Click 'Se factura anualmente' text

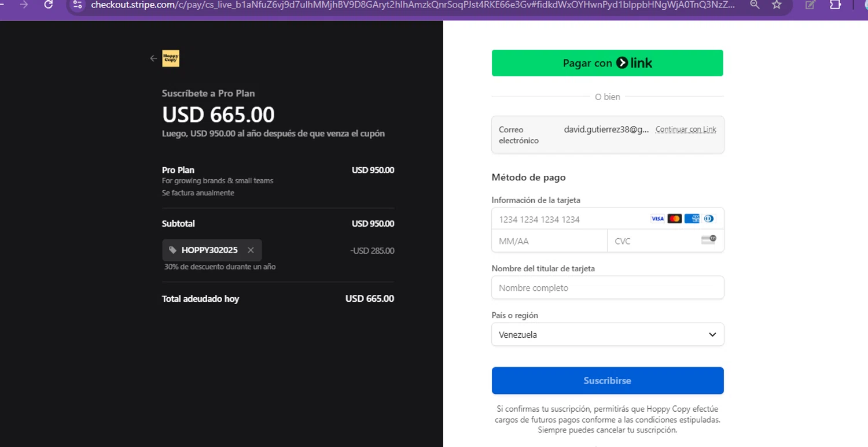pyautogui.click(x=198, y=193)
